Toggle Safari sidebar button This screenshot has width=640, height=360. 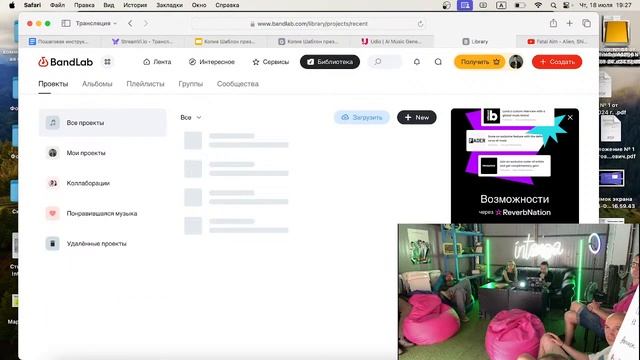(66, 23)
